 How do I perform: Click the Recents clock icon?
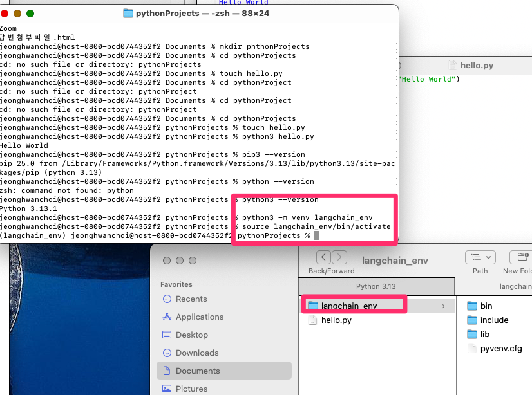coord(167,299)
